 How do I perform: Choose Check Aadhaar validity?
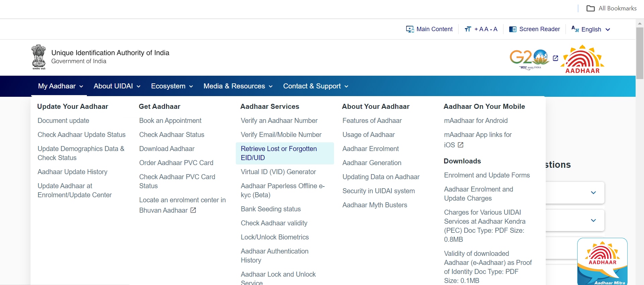[274, 223]
